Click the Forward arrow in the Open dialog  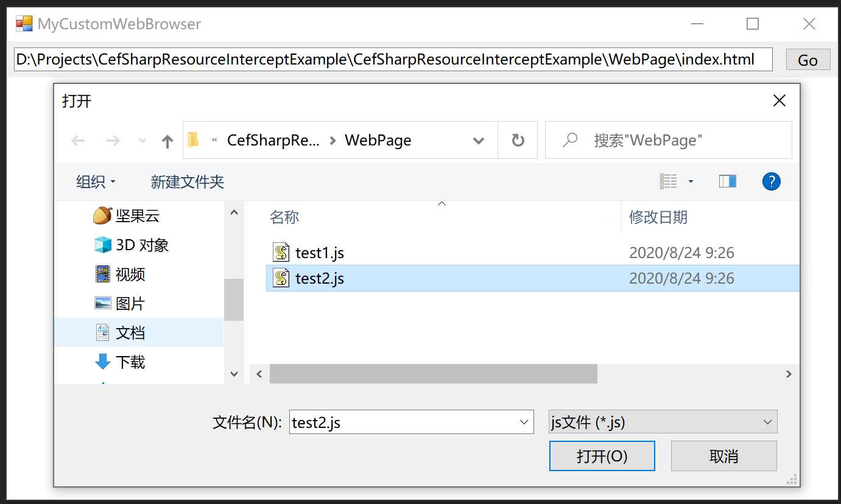[x=113, y=141]
